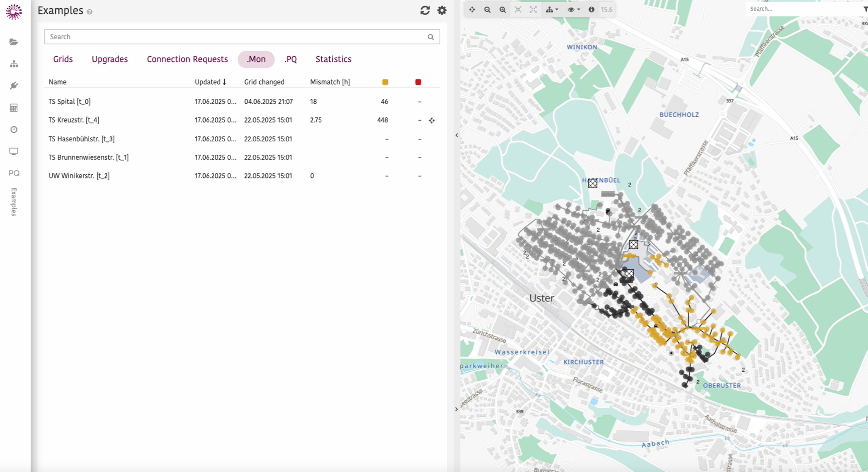The image size is (868, 472).
Task: Open the clock icon in the left sidebar
Action: point(14,130)
